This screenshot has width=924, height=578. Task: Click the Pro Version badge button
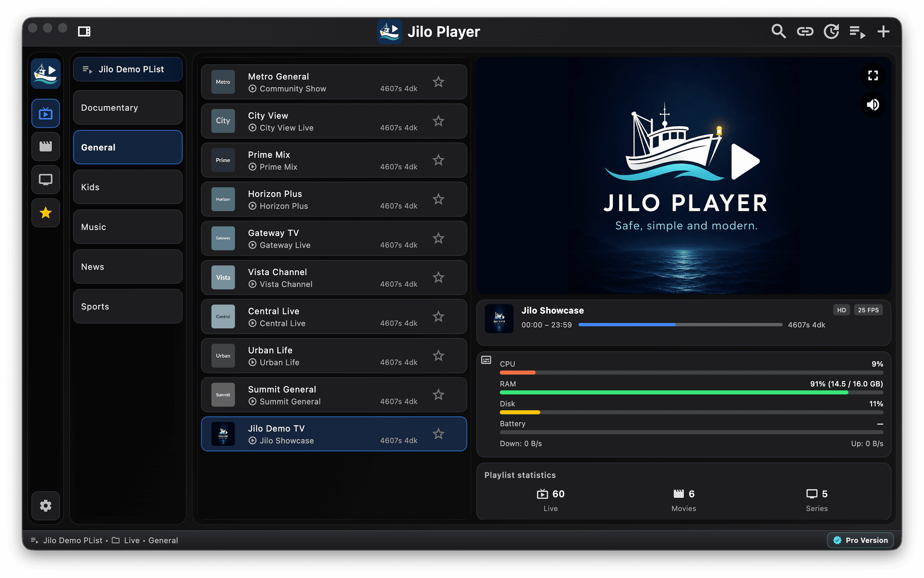pos(860,540)
